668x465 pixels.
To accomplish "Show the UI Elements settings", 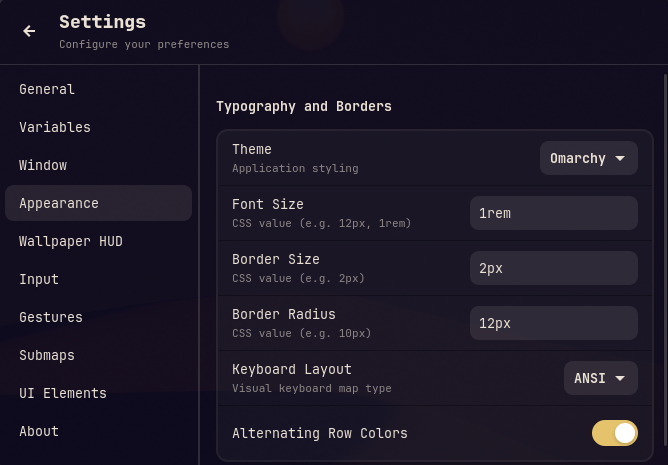I will [63, 393].
